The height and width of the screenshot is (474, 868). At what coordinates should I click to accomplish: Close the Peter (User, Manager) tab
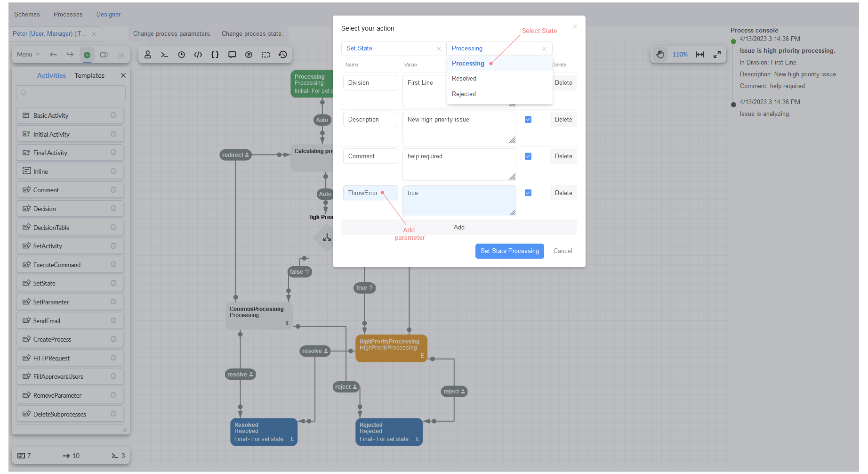pos(94,34)
